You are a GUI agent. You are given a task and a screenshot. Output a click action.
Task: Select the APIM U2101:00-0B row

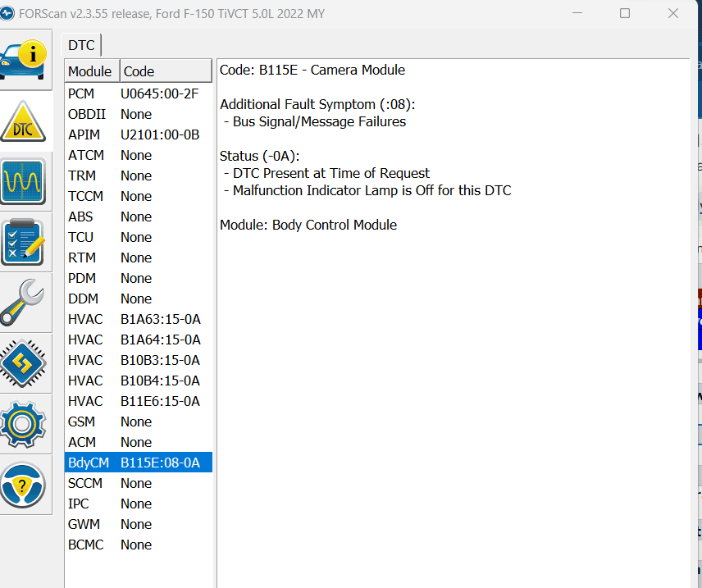pyautogui.click(x=139, y=134)
